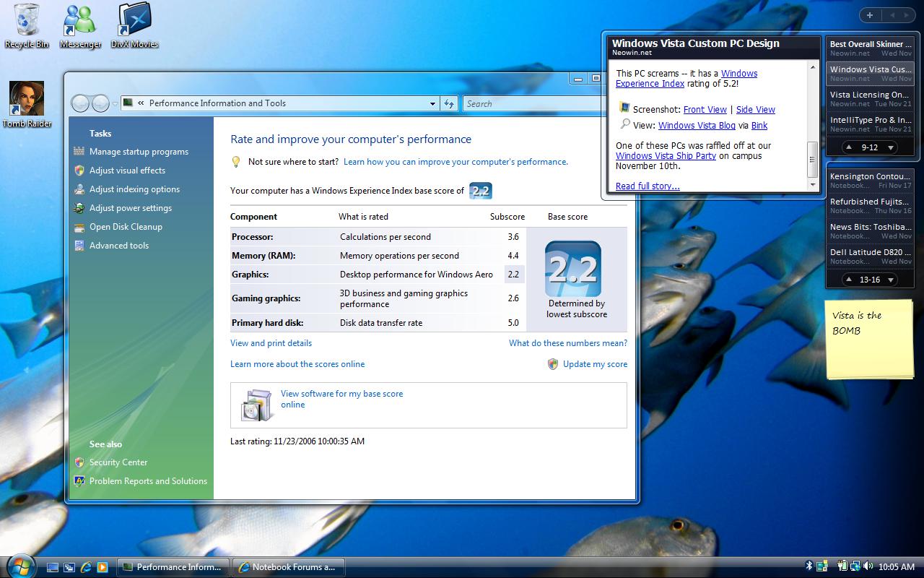Launch Internet Explorer from Quick Launch
This screenshot has width=924, height=578.
(86, 567)
